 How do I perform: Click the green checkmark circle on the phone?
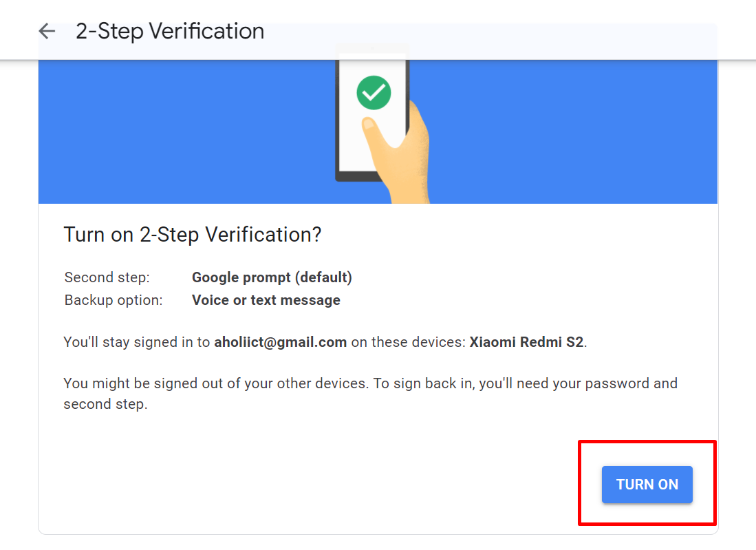pyautogui.click(x=374, y=93)
